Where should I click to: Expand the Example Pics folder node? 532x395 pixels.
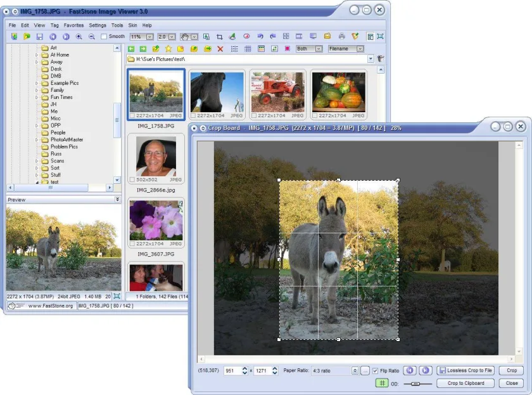point(37,83)
